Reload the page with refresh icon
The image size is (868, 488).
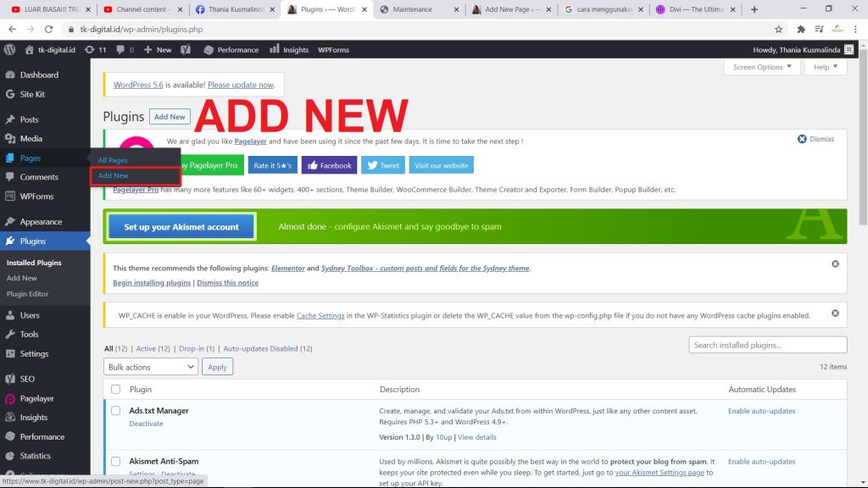[48, 30]
